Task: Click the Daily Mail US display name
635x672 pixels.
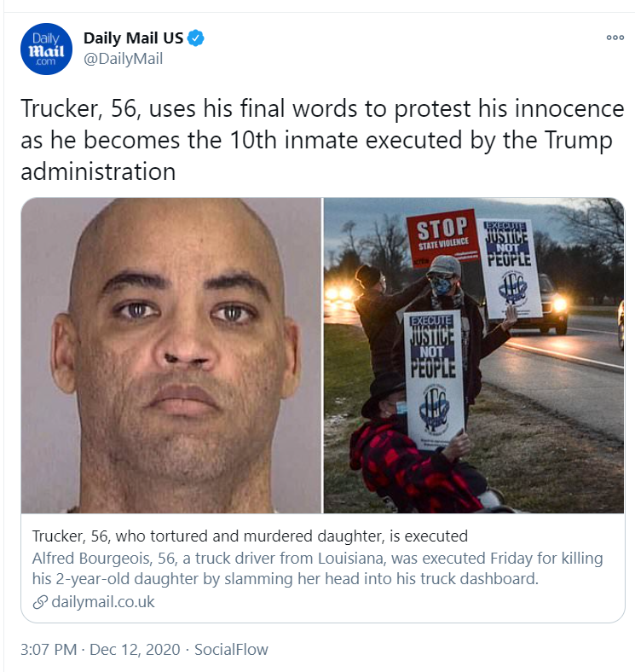Action: pos(133,38)
